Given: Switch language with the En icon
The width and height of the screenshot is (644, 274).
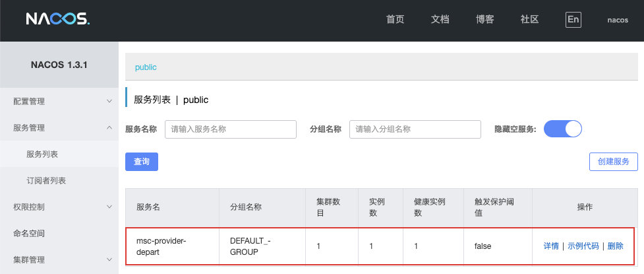Looking at the screenshot, I should click(573, 19).
